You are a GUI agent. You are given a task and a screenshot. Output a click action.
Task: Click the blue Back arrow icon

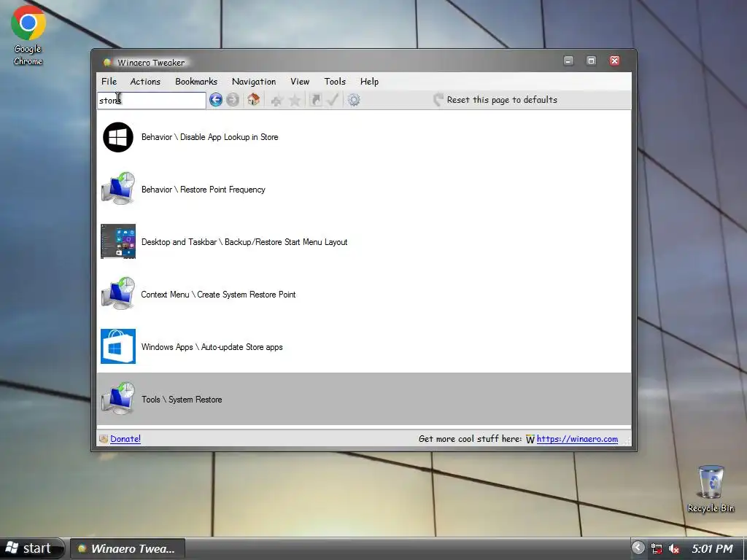[x=216, y=100]
